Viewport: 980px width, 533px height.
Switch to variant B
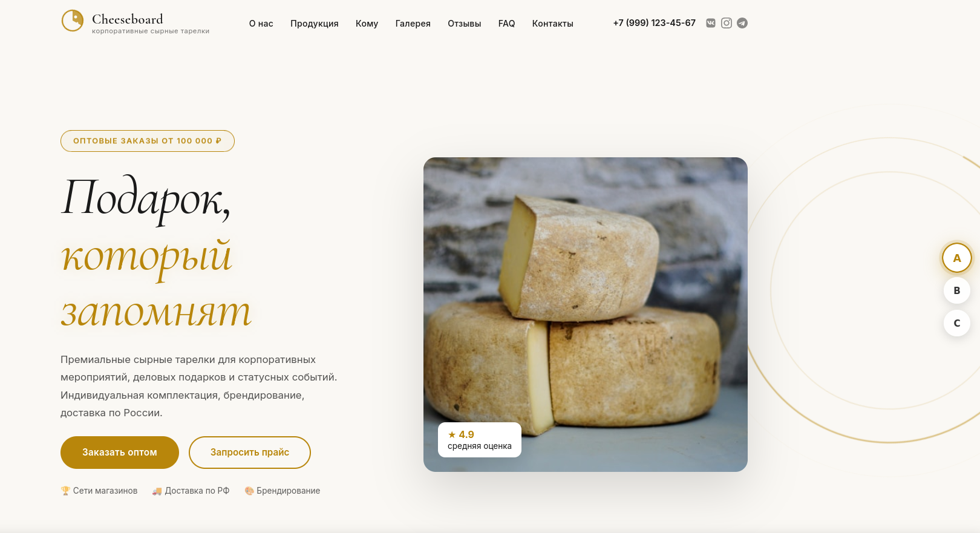(x=957, y=290)
